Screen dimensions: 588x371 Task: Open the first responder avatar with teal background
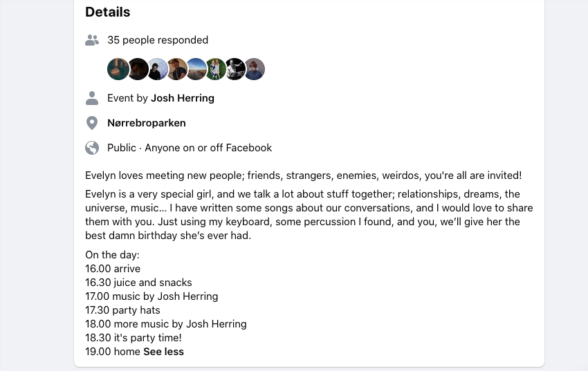pyautogui.click(x=118, y=69)
